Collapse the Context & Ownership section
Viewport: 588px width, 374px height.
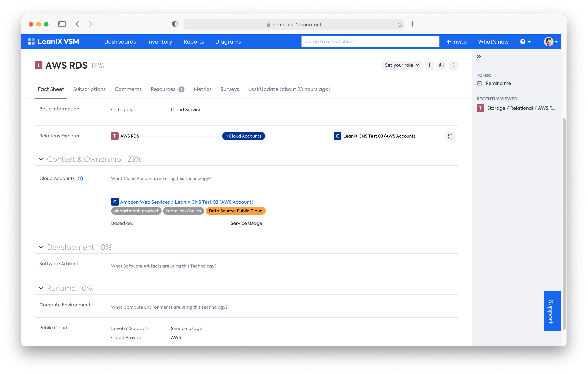click(41, 159)
